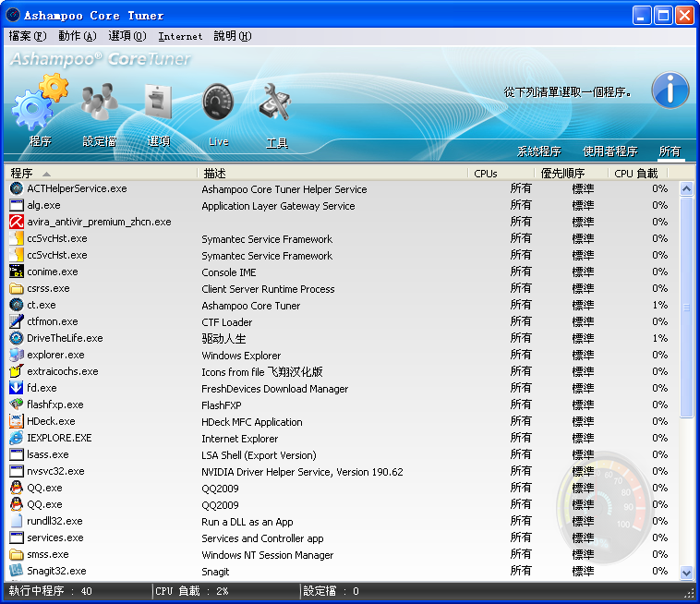700x604 pixels.
Task: Open the 選項 options switch icon
Action: point(158,102)
